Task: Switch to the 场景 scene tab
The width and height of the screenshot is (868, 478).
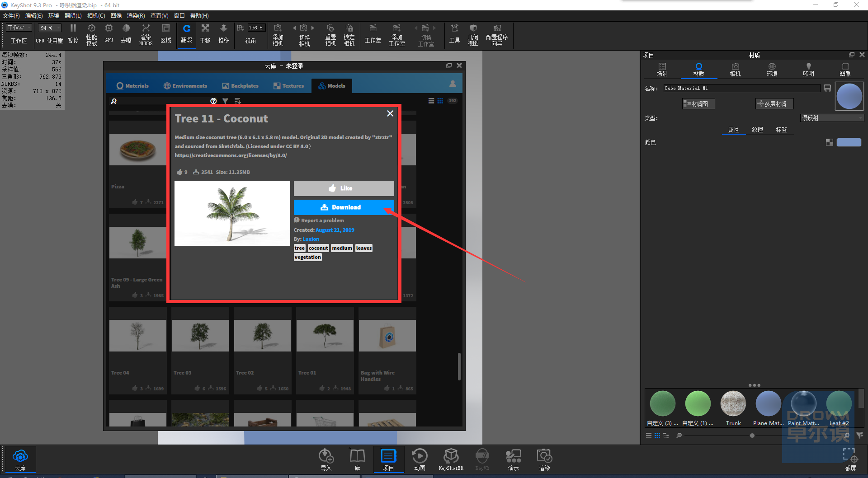Action: 662,70
